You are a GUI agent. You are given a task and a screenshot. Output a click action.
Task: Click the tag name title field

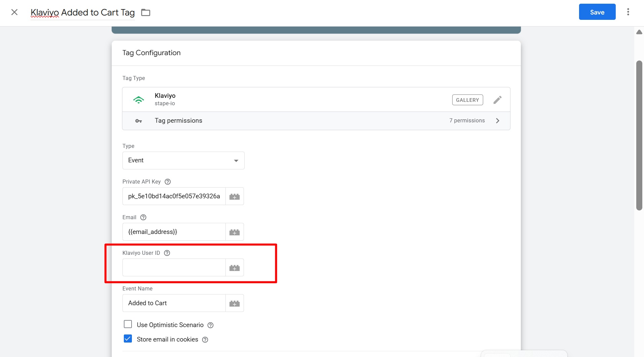coord(83,12)
